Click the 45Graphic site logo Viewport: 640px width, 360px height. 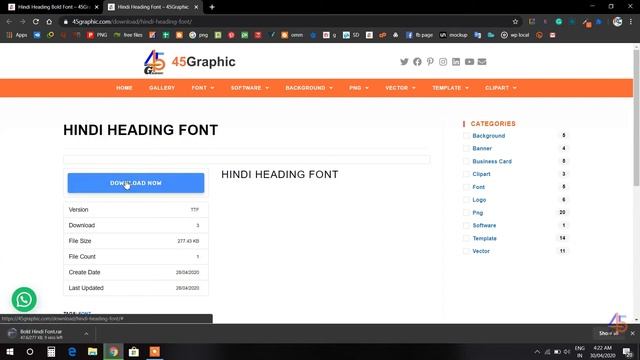tap(189, 62)
